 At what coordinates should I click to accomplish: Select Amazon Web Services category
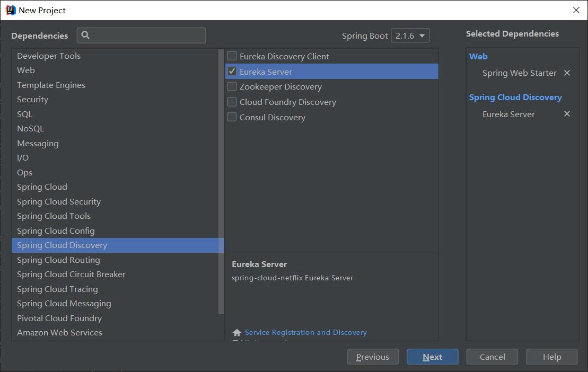coord(115,333)
